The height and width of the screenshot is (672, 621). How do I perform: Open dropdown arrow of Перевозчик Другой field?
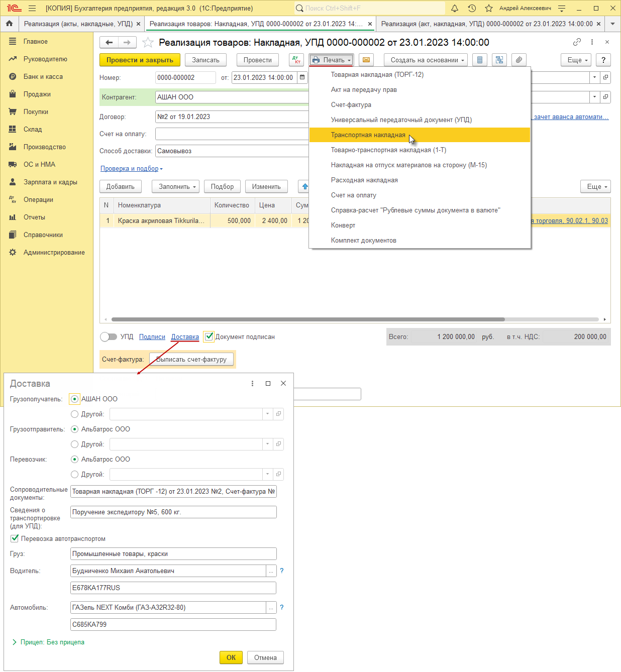[x=267, y=474]
